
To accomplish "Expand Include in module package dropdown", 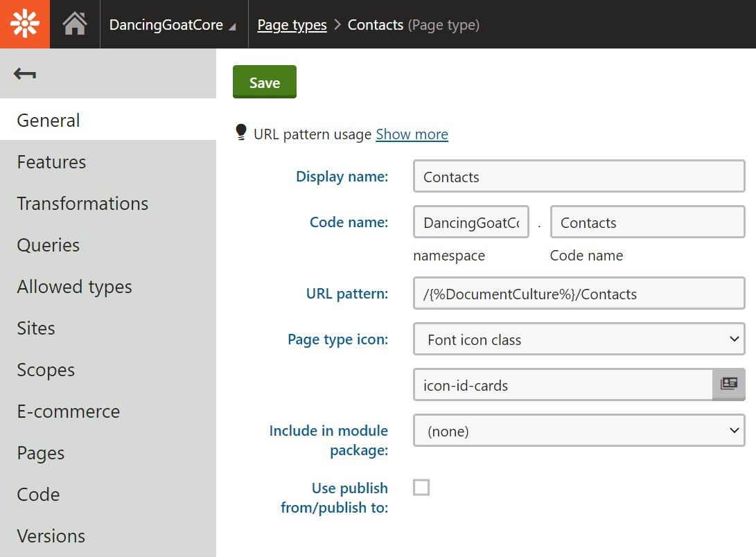I will tap(579, 430).
